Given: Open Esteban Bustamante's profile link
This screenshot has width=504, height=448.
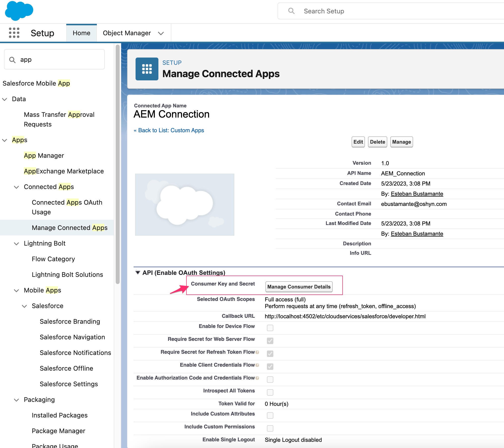Looking at the screenshot, I should point(417,194).
